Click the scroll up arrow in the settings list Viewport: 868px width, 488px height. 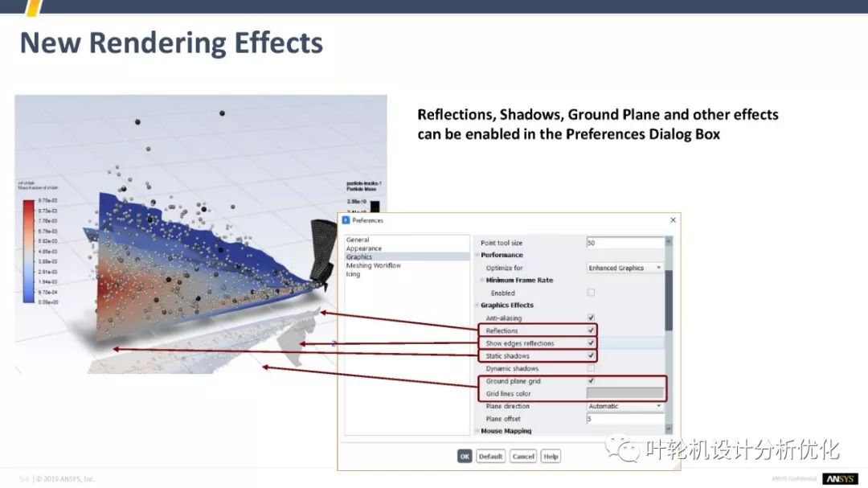point(669,241)
